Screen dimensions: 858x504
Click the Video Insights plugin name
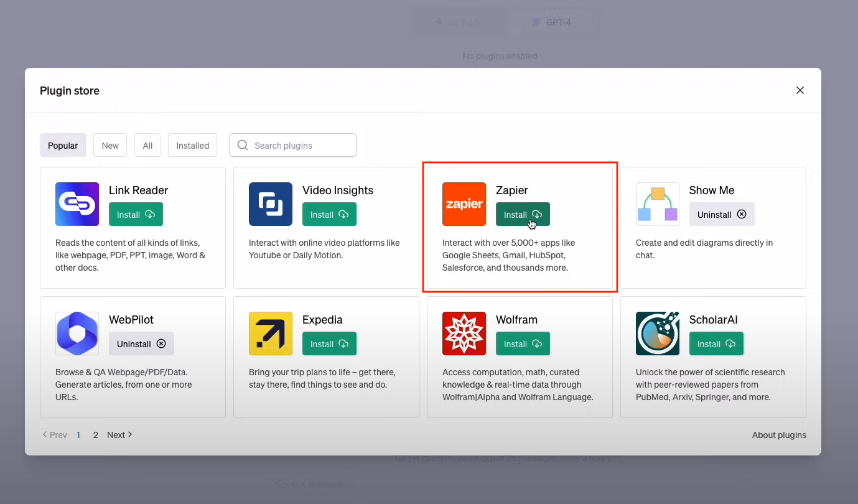[x=338, y=190]
